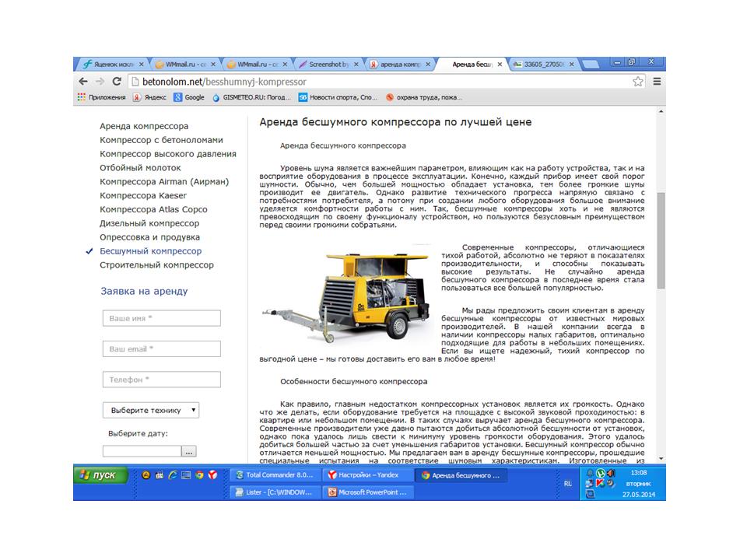This screenshot has height=560, width=747.
Task: Open Компрессора Atlas Copco link
Action: tap(153, 209)
